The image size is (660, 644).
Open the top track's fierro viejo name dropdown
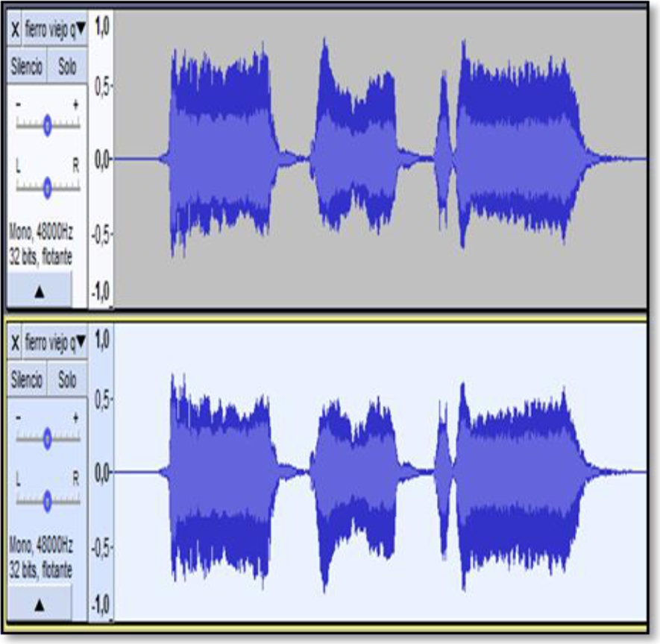pos(55,30)
